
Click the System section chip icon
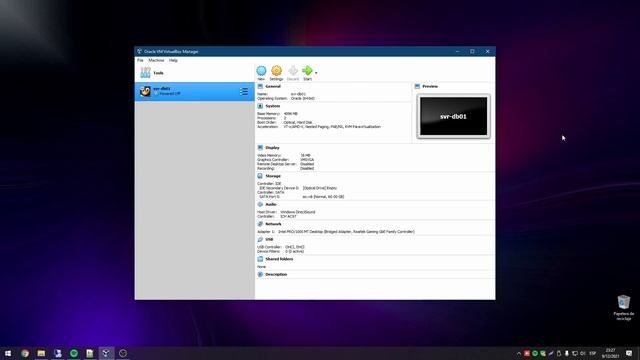point(260,106)
